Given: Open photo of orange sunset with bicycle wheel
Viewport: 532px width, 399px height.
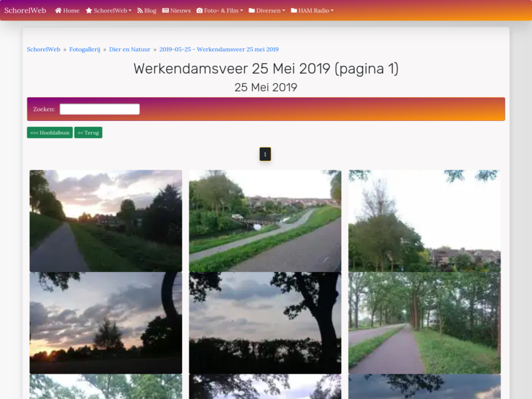Looking at the screenshot, I should click(x=106, y=323).
